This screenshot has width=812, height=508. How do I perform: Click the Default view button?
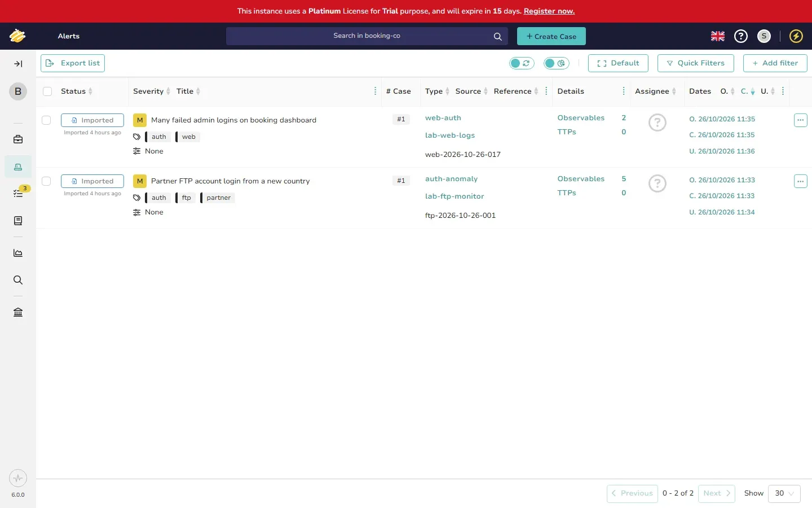(x=618, y=63)
